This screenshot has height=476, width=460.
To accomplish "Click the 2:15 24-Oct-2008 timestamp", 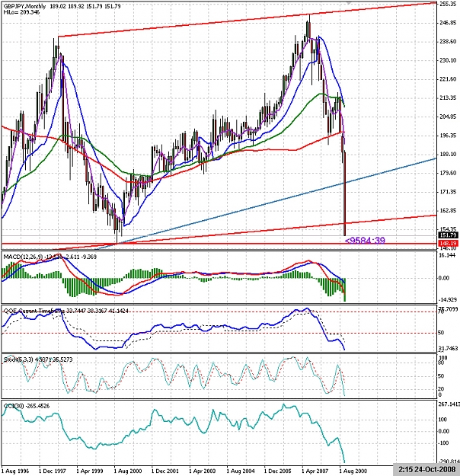I will [427, 469].
